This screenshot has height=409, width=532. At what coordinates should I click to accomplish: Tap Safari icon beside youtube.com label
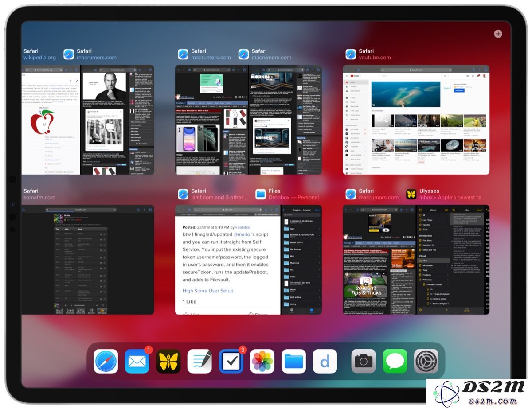[351, 55]
